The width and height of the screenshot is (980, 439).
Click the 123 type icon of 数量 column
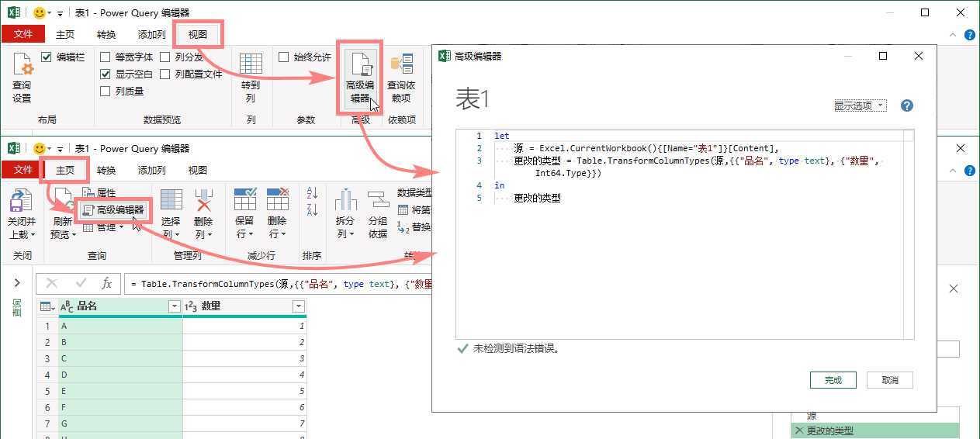(191, 307)
